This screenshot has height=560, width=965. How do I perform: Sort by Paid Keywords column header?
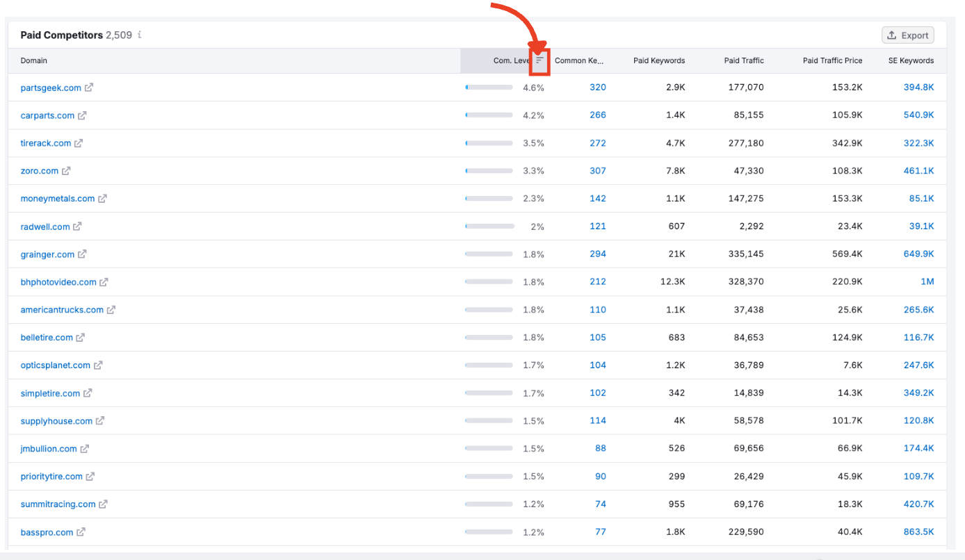click(x=658, y=61)
